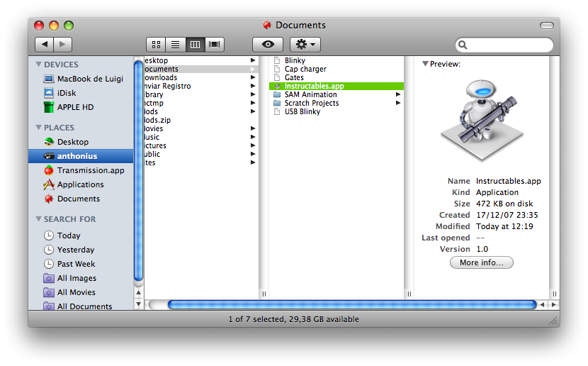Select the Gates file
Image resolution: width=588 pixels, height=366 pixels.
[337, 77]
